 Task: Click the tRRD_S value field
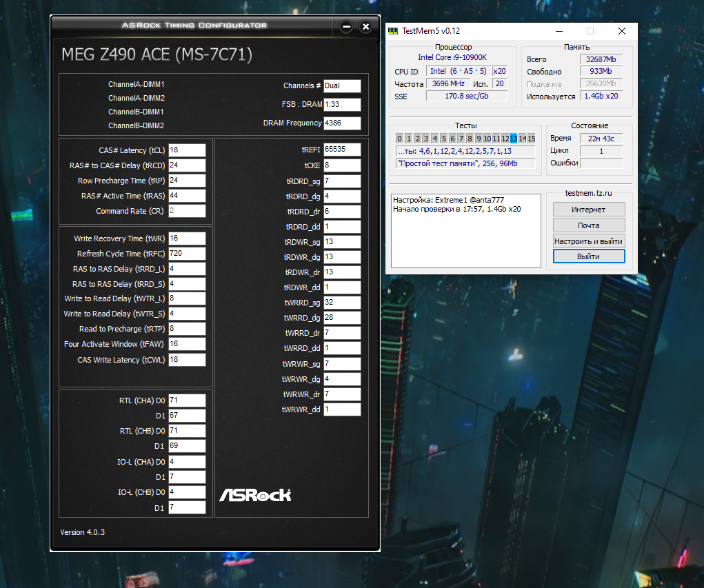click(188, 284)
